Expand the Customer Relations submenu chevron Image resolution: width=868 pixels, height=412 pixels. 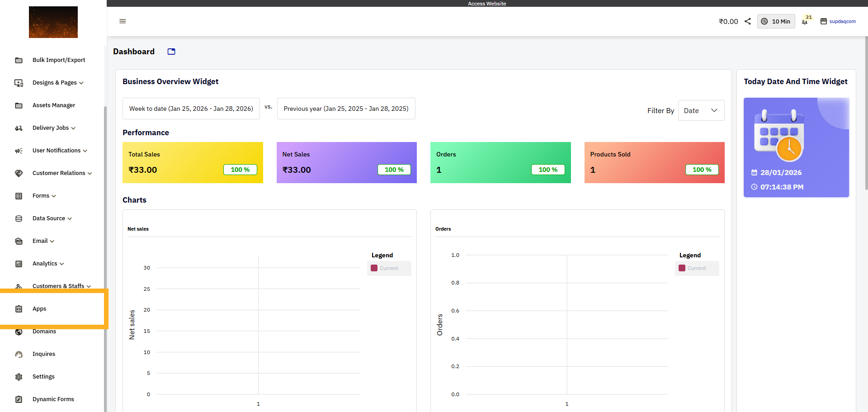coord(90,174)
